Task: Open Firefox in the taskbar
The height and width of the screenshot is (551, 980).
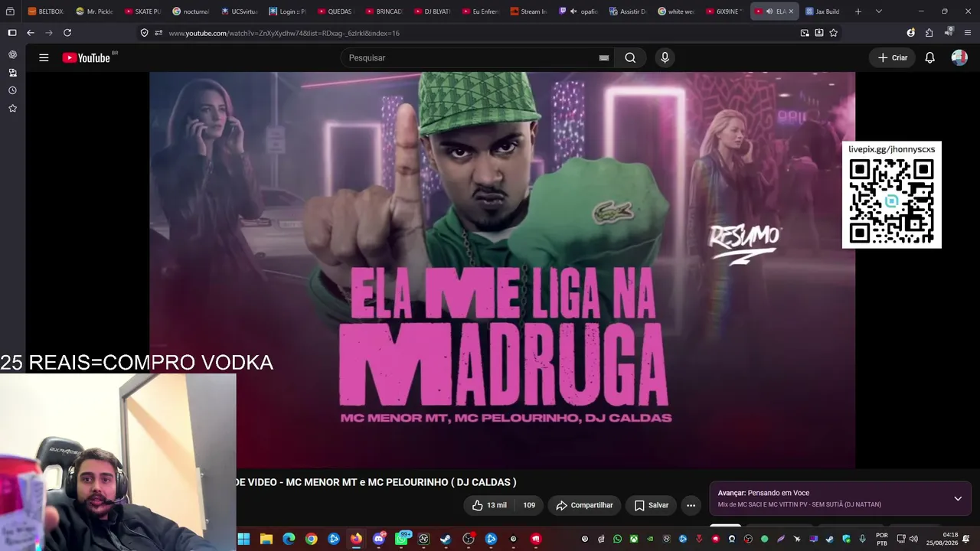Action: pyautogui.click(x=356, y=539)
